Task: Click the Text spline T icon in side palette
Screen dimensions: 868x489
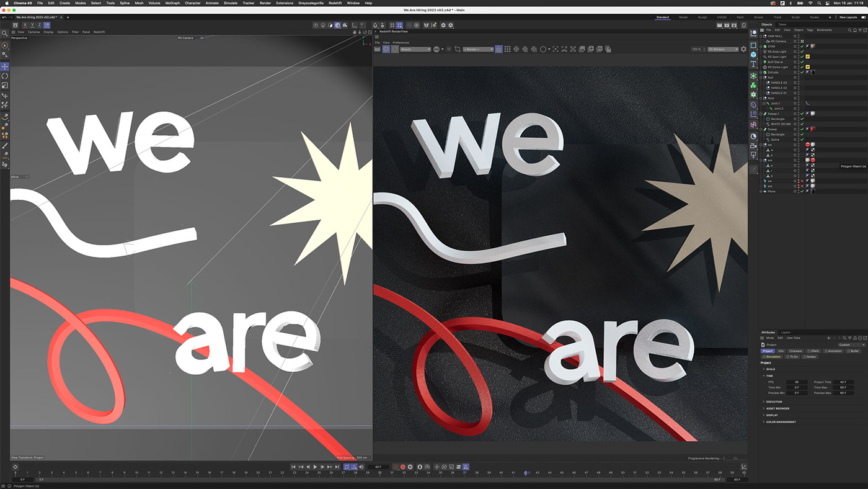Action: pos(753,64)
